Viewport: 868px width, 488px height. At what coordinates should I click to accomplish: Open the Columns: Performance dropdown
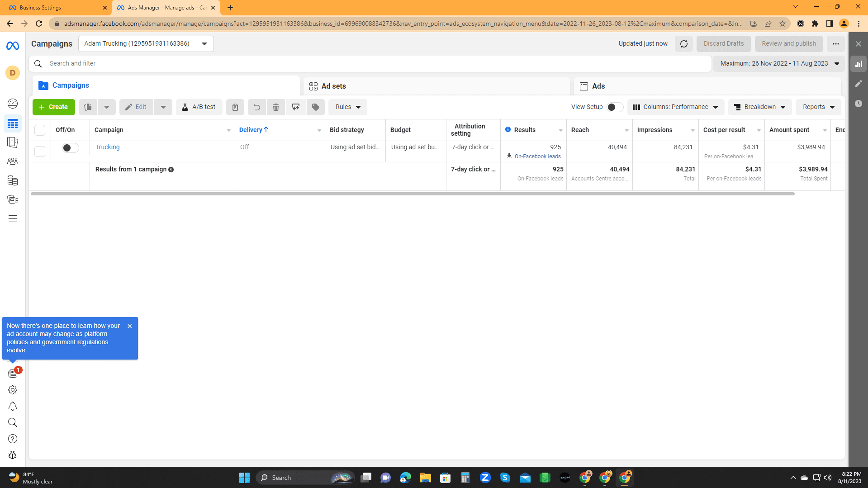[676, 107]
